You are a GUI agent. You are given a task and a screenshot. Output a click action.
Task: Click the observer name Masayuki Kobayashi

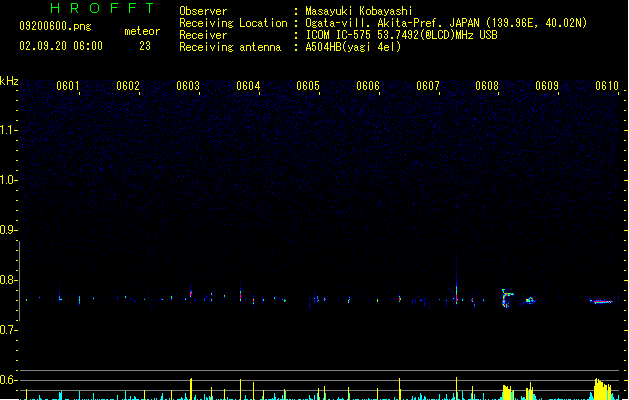click(359, 11)
